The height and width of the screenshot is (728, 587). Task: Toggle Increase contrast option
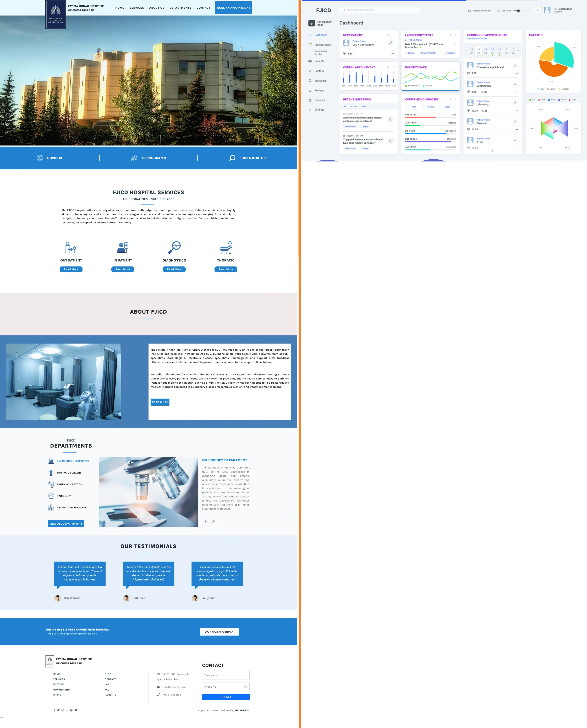479,11
